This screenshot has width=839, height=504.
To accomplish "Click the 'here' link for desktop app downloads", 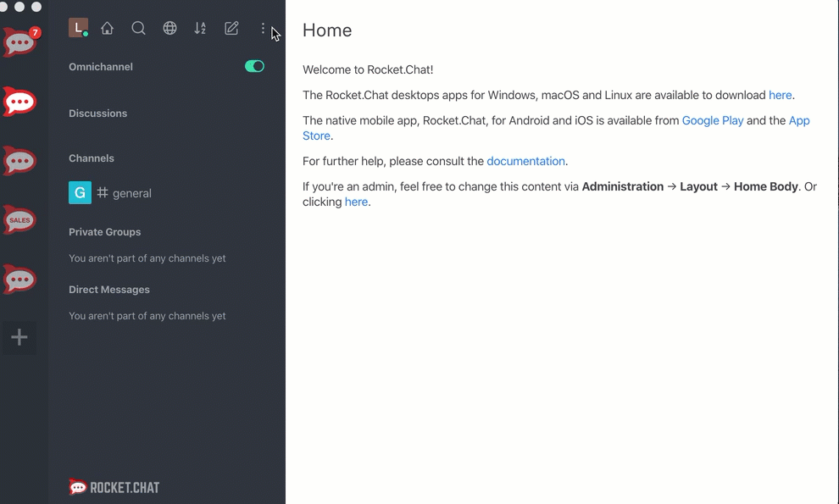I will 781,95.
